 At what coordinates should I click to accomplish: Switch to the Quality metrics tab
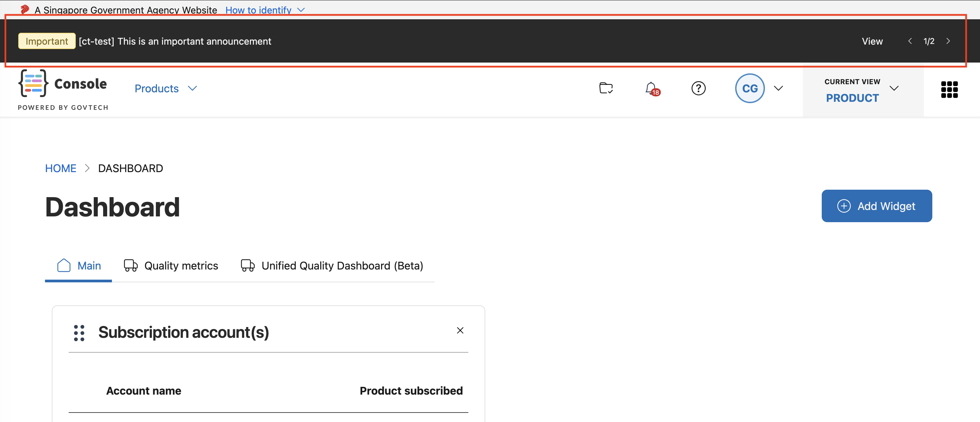pos(171,265)
